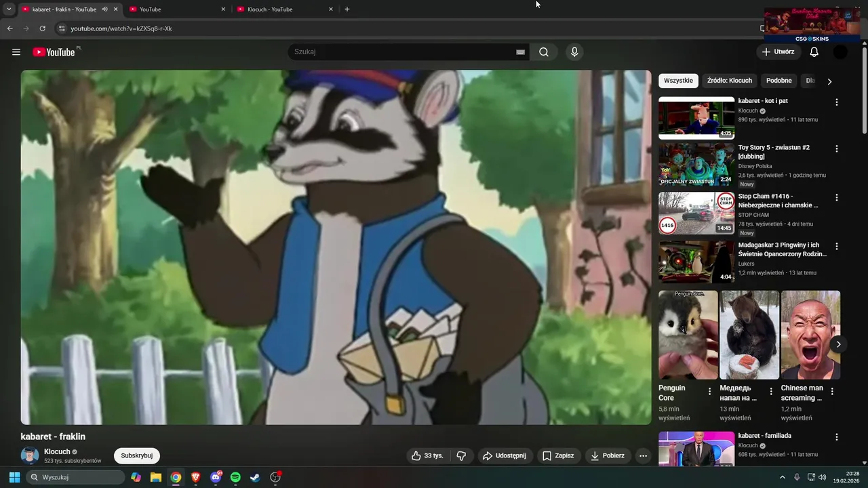
Task: Open system volume from tray speaker icon
Action: pos(823,477)
